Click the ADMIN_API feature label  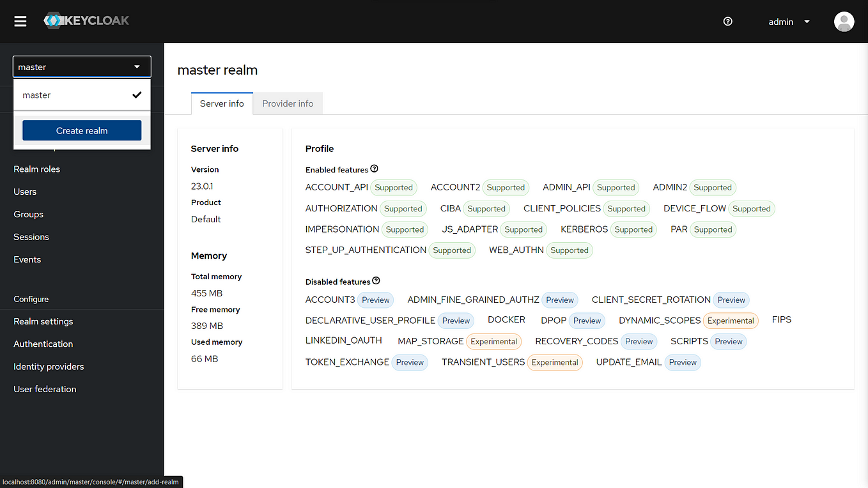pyautogui.click(x=566, y=187)
